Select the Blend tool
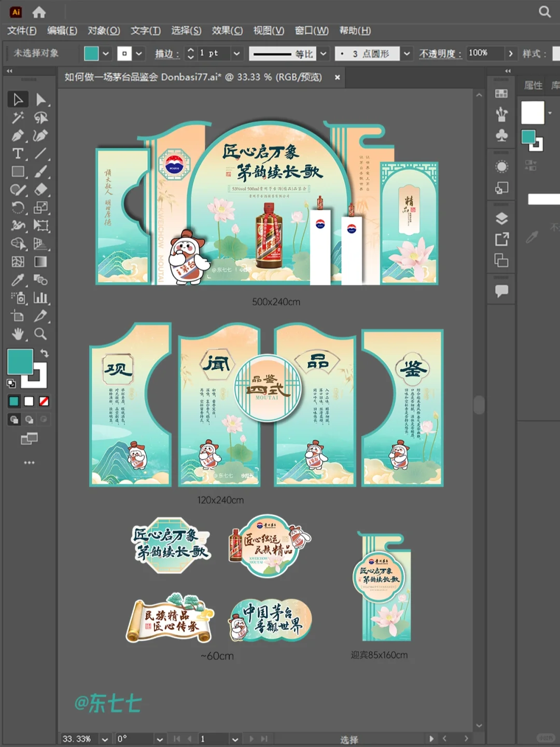The height and width of the screenshot is (747, 560). point(40,280)
